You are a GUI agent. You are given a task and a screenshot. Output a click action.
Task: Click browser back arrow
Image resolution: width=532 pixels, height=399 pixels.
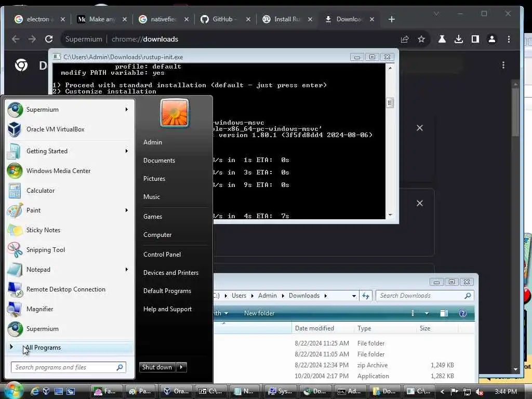(x=16, y=39)
